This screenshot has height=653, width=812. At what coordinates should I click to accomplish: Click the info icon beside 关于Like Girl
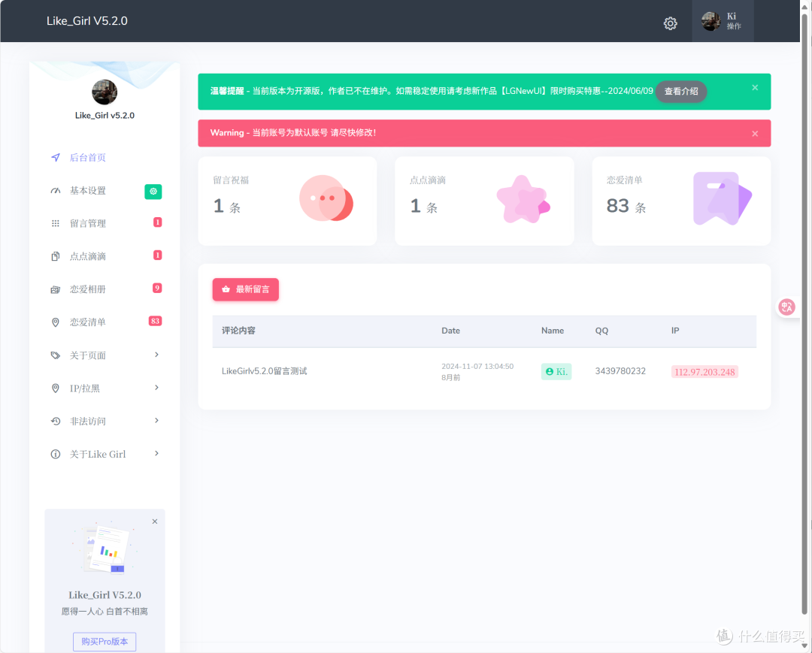pyautogui.click(x=56, y=455)
